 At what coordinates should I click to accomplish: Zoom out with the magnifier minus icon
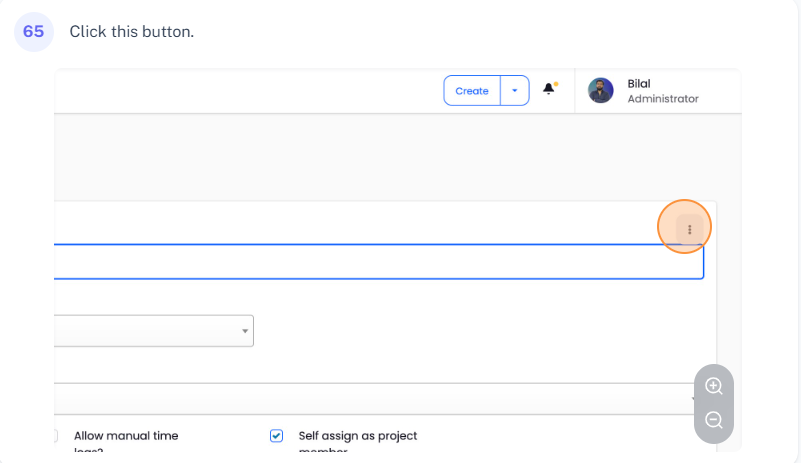[x=714, y=420]
